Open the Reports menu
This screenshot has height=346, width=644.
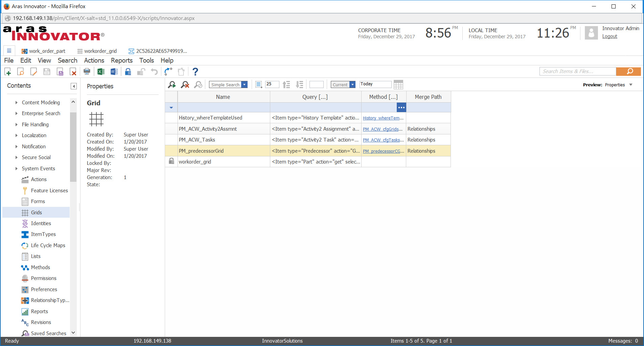click(x=122, y=60)
